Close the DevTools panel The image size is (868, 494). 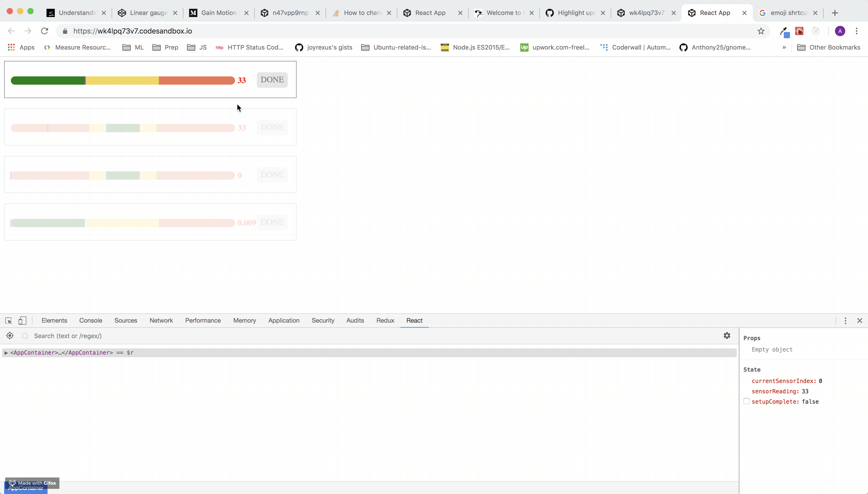pos(860,321)
